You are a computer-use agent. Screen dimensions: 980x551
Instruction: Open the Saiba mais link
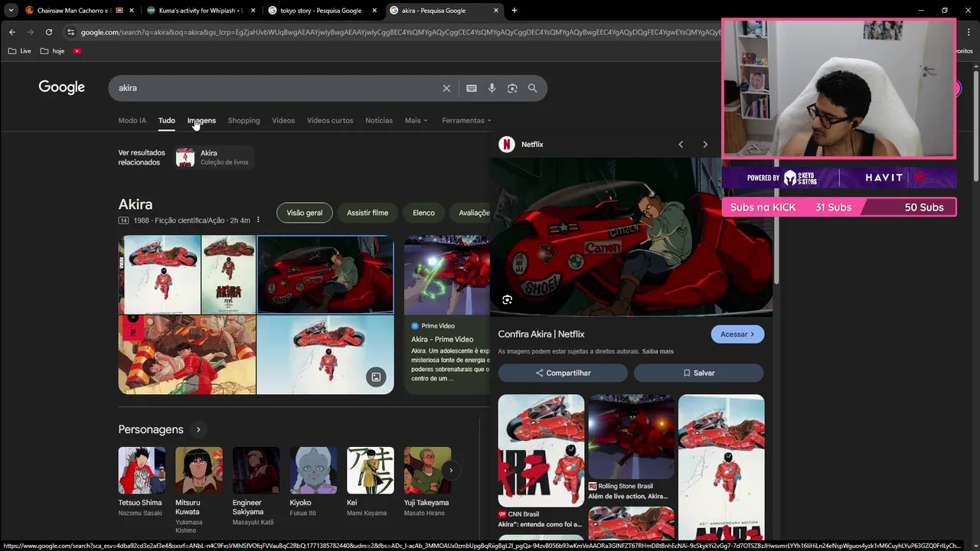tap(658, 351)
